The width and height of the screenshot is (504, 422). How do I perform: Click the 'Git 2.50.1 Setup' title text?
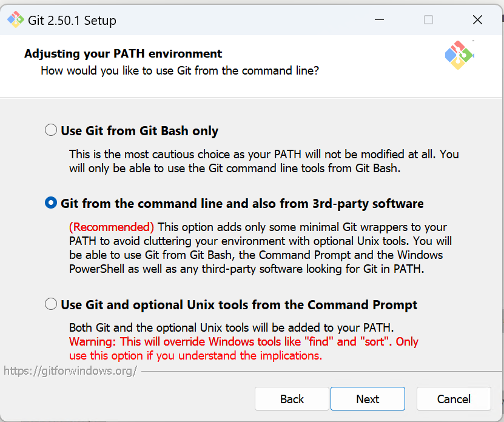coord(72,21)
